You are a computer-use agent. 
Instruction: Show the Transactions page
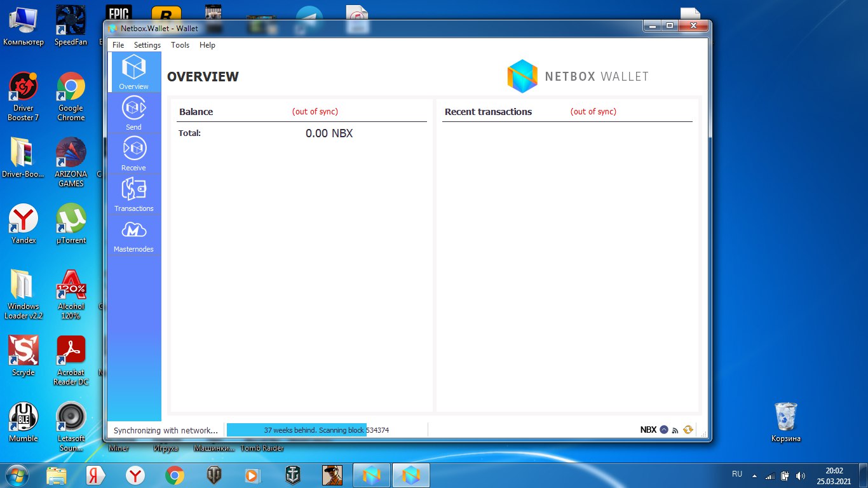[x=134, y=194]
